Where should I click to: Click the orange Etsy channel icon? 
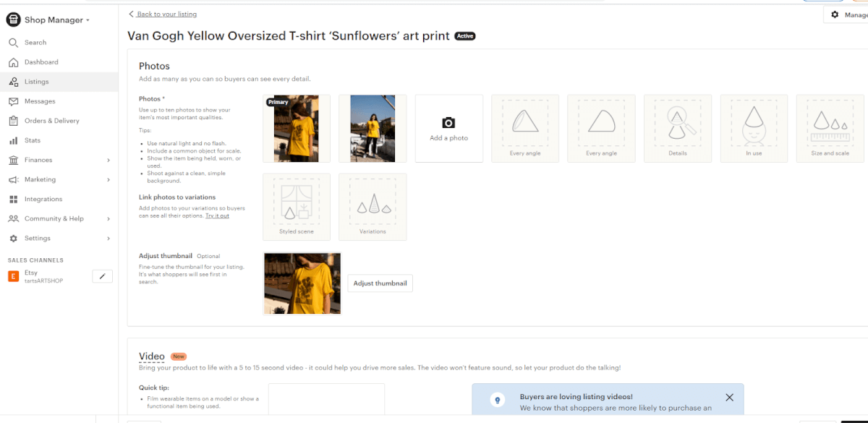13,276
